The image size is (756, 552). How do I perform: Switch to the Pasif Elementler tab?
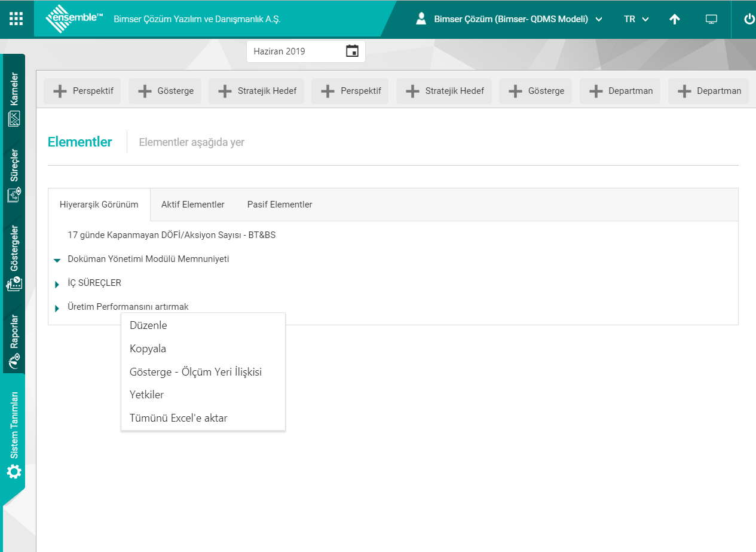[x=280, y=205]
